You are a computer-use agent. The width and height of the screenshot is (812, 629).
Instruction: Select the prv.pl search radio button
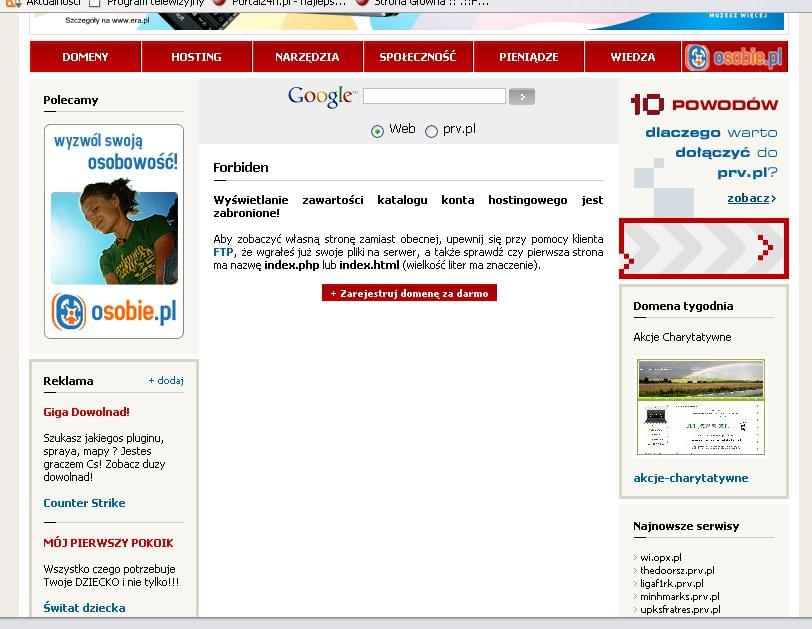pos(431,131)
